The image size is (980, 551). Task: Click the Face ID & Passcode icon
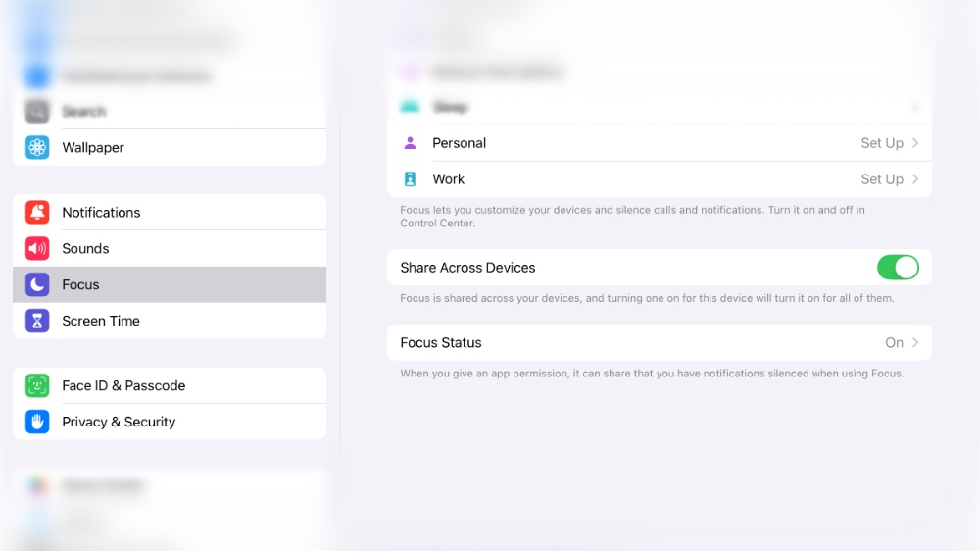[x=37, y=386]
